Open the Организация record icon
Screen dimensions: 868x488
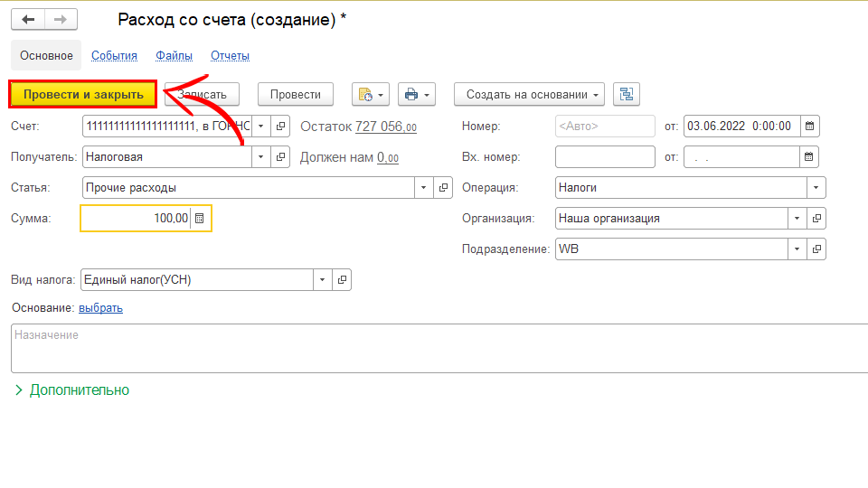pos(816,218)
